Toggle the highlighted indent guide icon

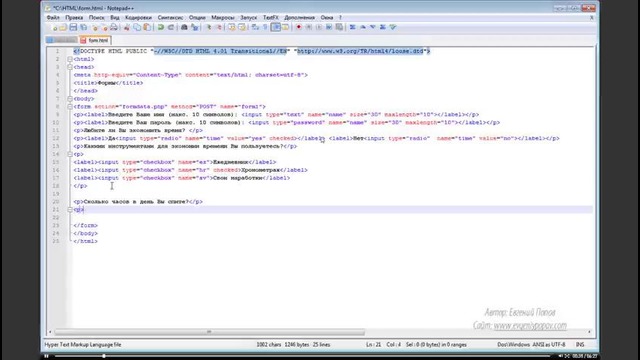[276, 27]
